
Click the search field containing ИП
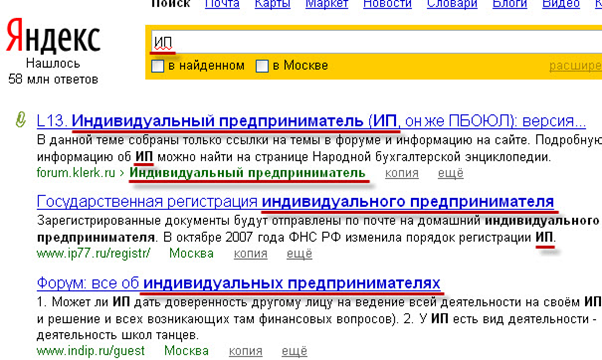coord(376,42)
